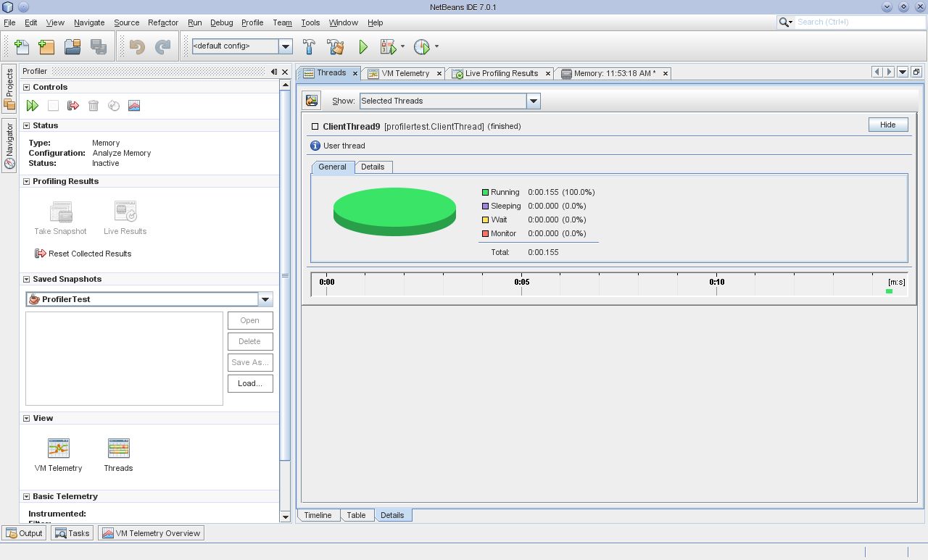Click the Take Snapshot icon
Viewport: 928px width, 560px height.
pyautogui.click(x=61, y=212)
